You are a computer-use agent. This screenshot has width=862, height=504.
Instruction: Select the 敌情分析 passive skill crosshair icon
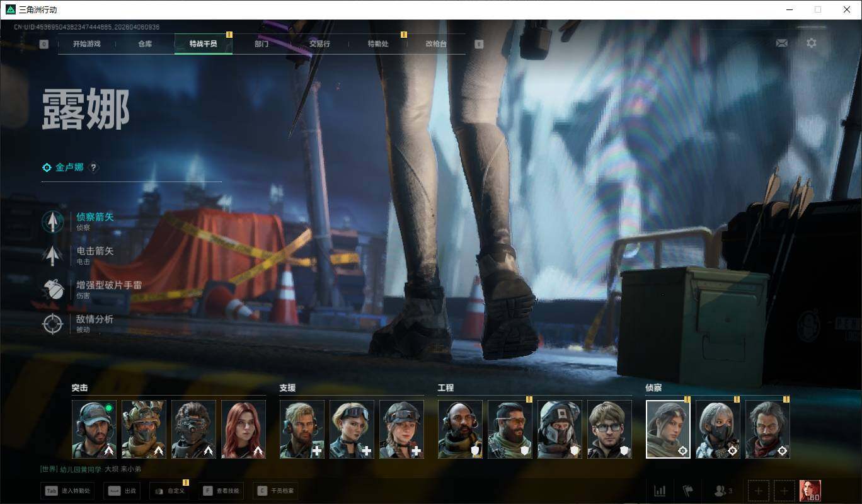pyautogui.click(x=53, y=324)
